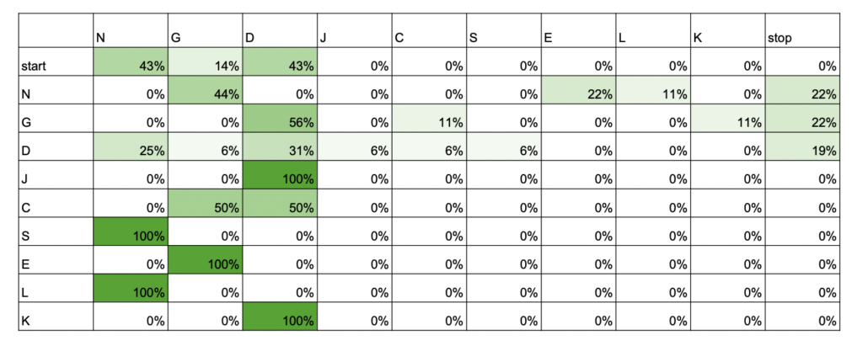868x346 pixels.
Task: Click the 50% cell under column D
Action: (280, 207)
